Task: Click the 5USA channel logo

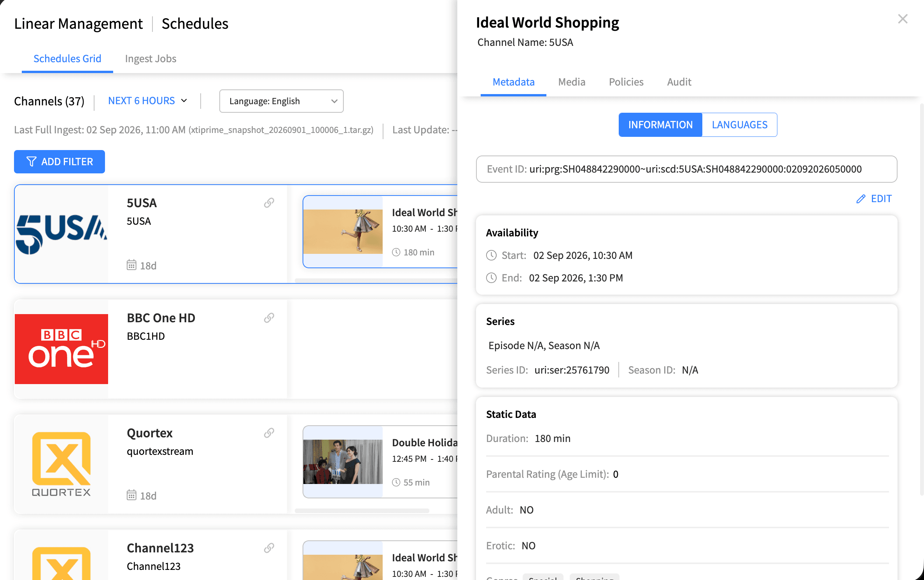Action: (61, 234)
